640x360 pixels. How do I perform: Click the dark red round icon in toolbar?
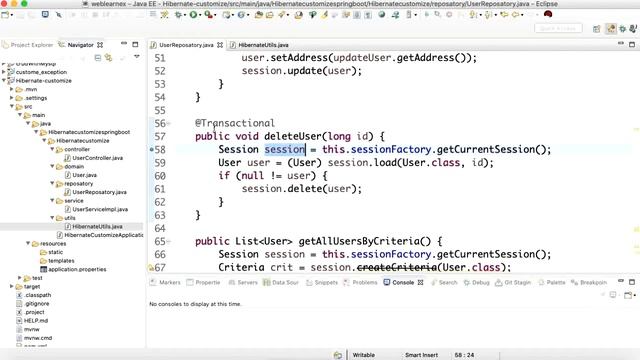[x=548, y=14]
